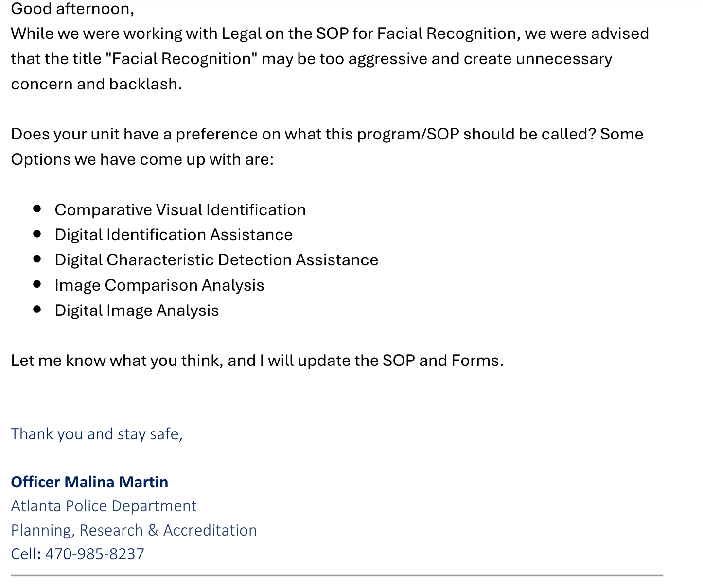Click "Planning, Research & Accreditation" signature line
The image size is (703, 588).
point(134,530)
